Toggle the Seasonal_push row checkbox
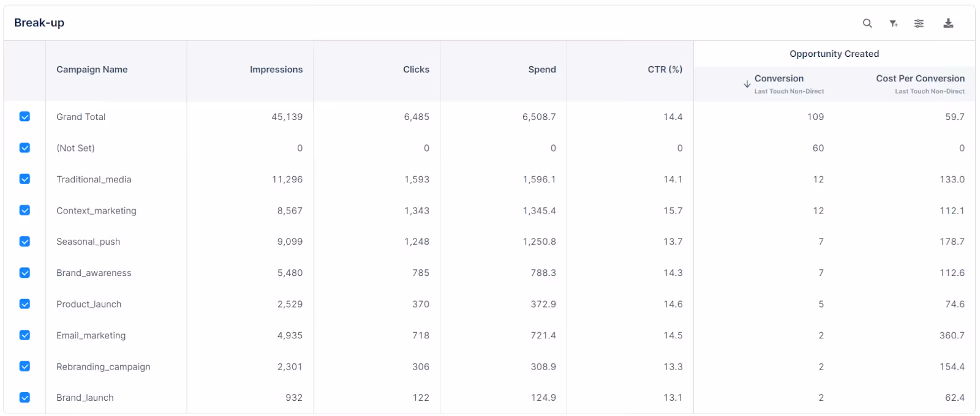Viewport: 980px width, 416px height. pos(24,241)
